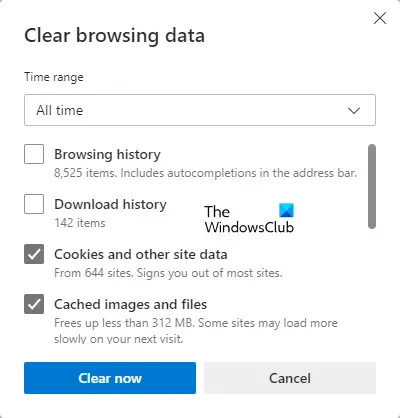Viewport: 400px width, 418px height.
Task: Click the Time range label
Action: point(54,77)
